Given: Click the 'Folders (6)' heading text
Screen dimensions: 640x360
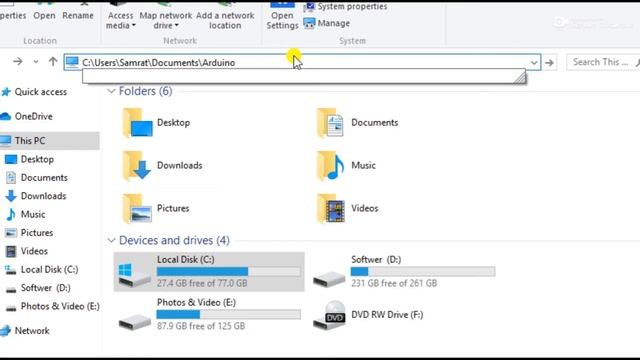Looking at the screenshot, I should click(145, 91).
